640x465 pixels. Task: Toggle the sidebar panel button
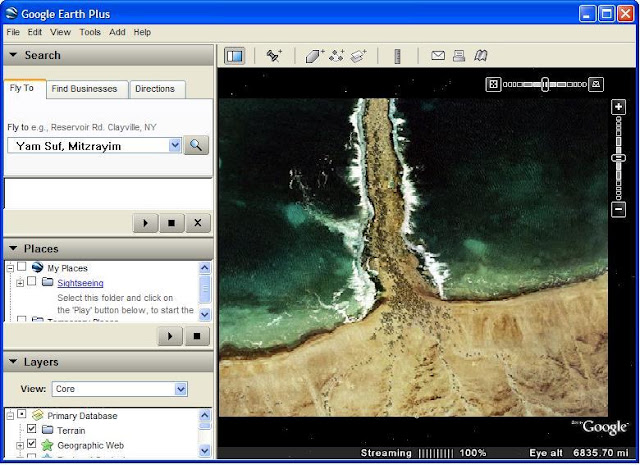(235, 56)
